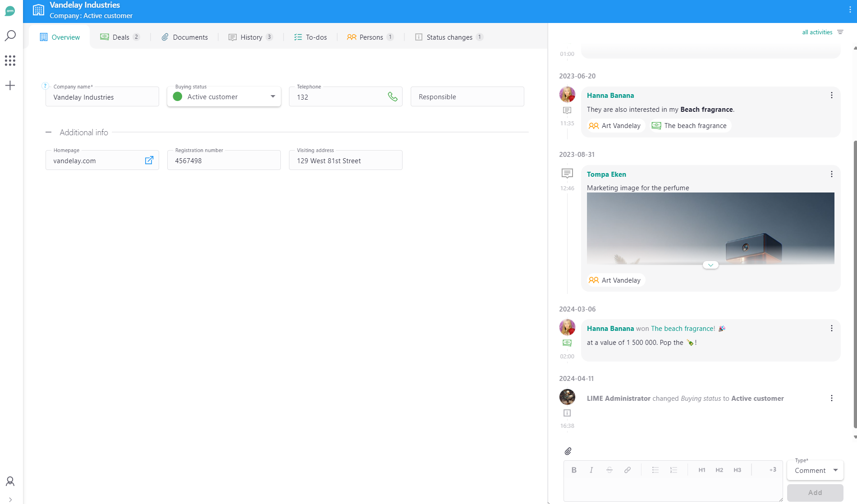Toggle italic formatting in comment editor
This screenshot has height=504, width=857.
pos(591,470)
